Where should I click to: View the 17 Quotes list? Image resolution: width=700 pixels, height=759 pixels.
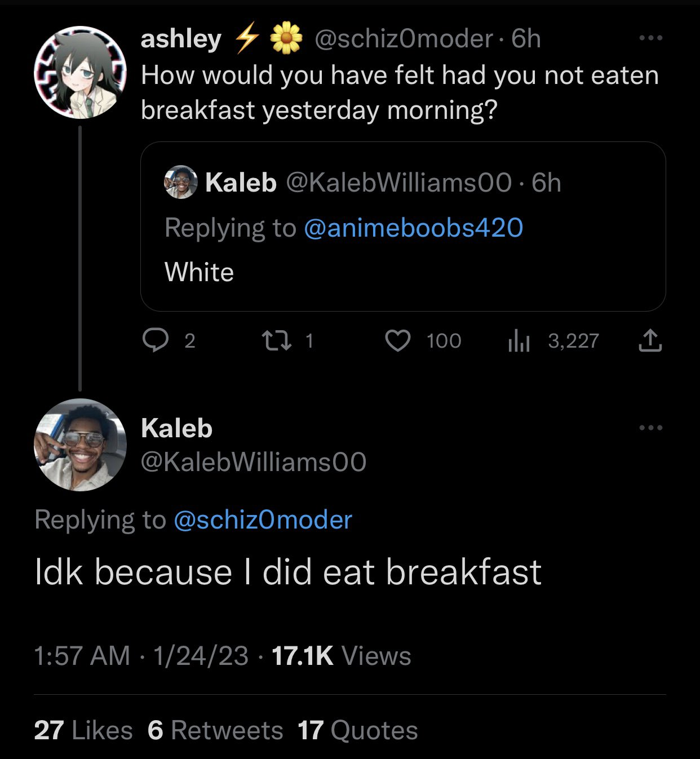click(358, 730)
